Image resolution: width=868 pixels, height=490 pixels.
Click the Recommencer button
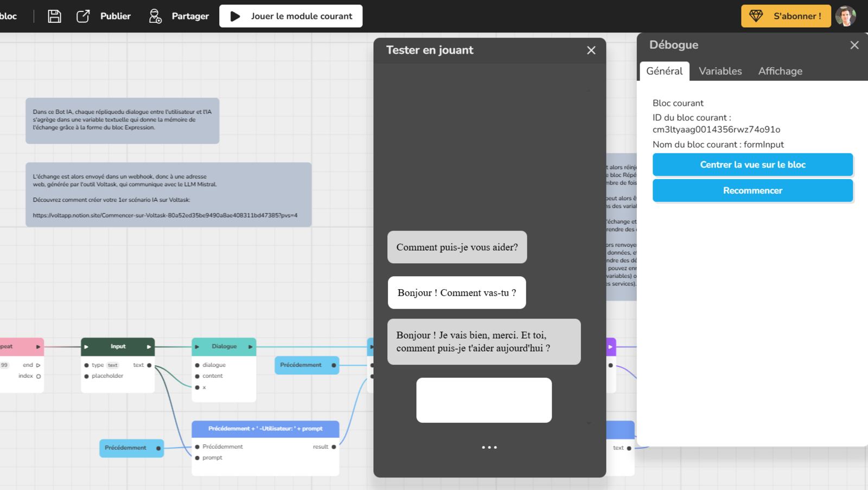(x=753, y=190)
